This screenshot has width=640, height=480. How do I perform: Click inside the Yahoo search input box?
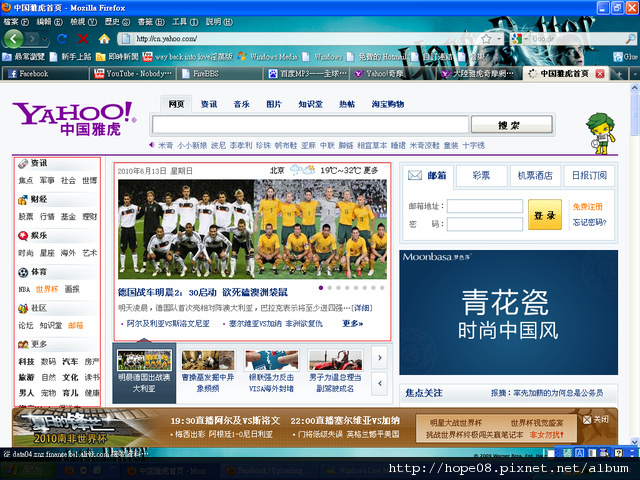coord(310,124)
